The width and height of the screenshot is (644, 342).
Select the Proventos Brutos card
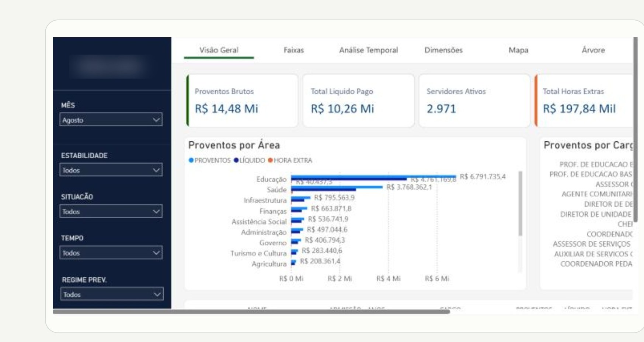[242, 101]
